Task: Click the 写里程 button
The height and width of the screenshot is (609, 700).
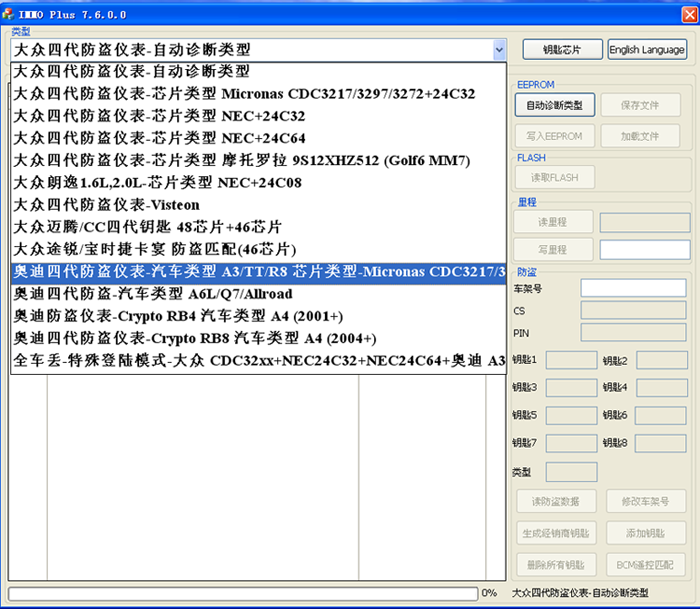Action: tap(553, 250)
